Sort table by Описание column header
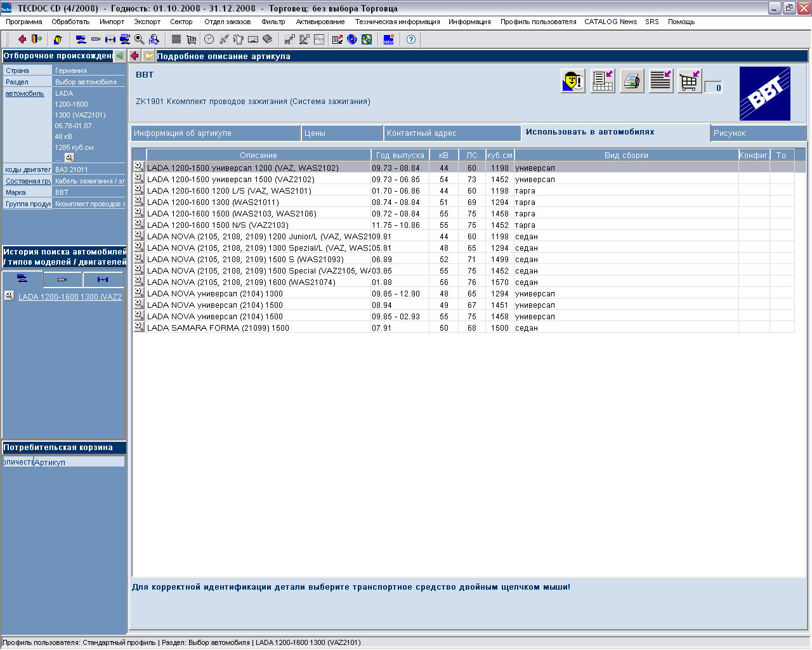The width and height of the screenshot is (812, 650). click(x=258, y=155)
